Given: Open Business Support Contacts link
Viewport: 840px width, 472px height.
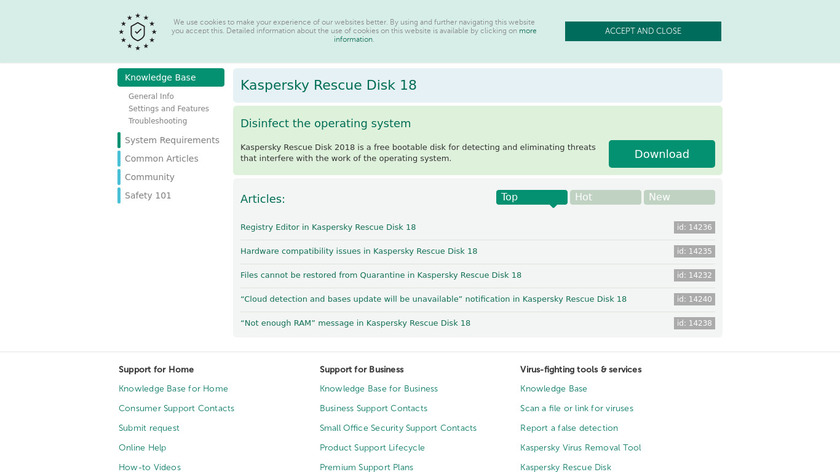Looking at the screenshot, I should click(x=373, y=408).
